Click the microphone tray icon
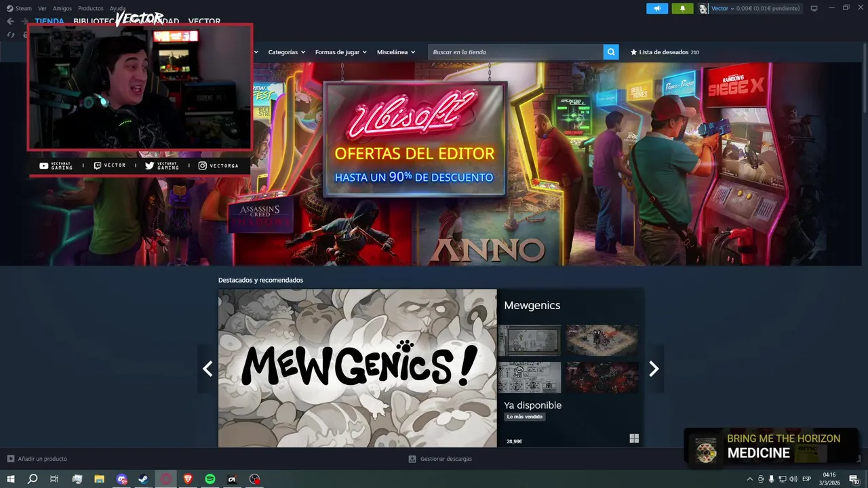 771,479
